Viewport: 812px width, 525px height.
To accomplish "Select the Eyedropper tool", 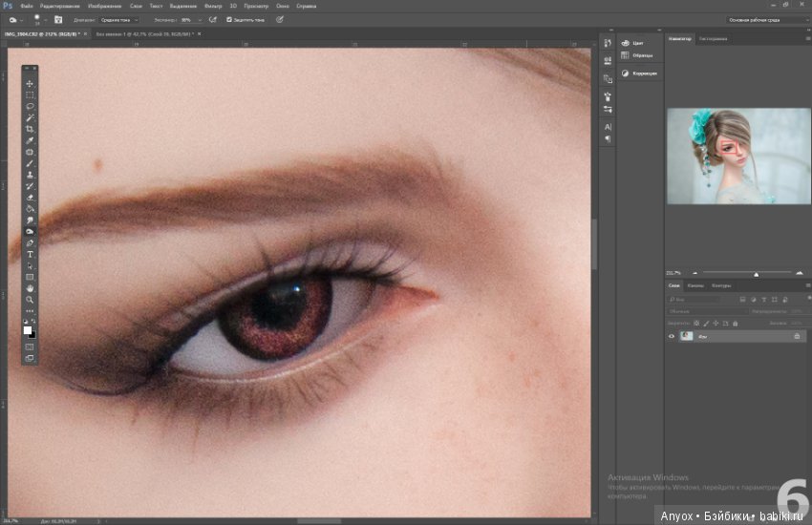I will coord(30,140).
